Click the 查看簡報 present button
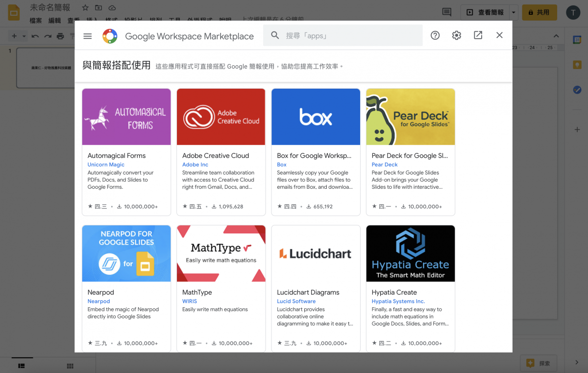The width and height of the screenshot is (588, 373). (x=485, y=12)
